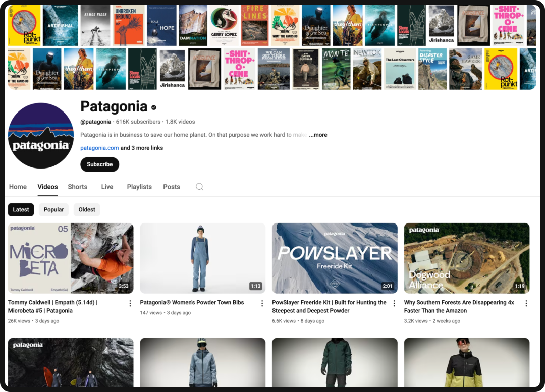
Task: Open options menu for Powder Town Bibs video
Action: (x=262, y=303)
